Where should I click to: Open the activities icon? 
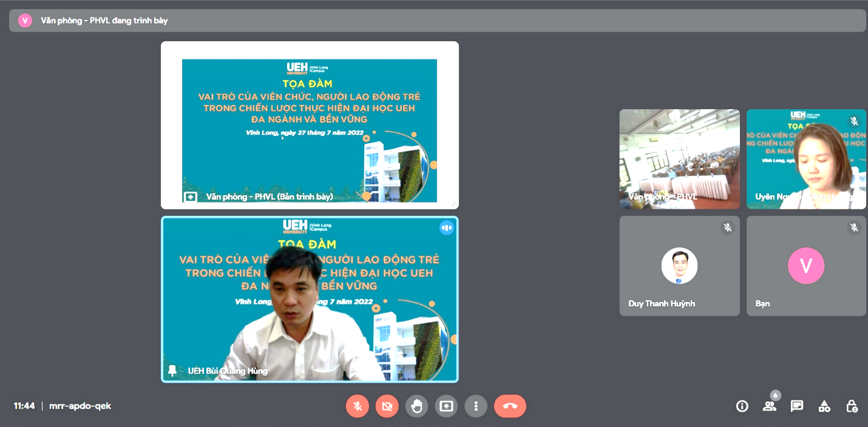pos(824,406)
